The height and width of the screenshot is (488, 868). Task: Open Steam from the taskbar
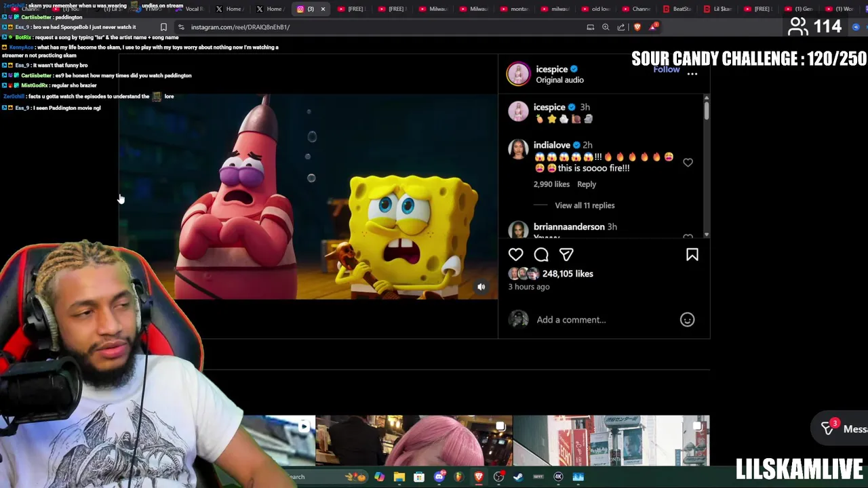[x=519, y=476]
